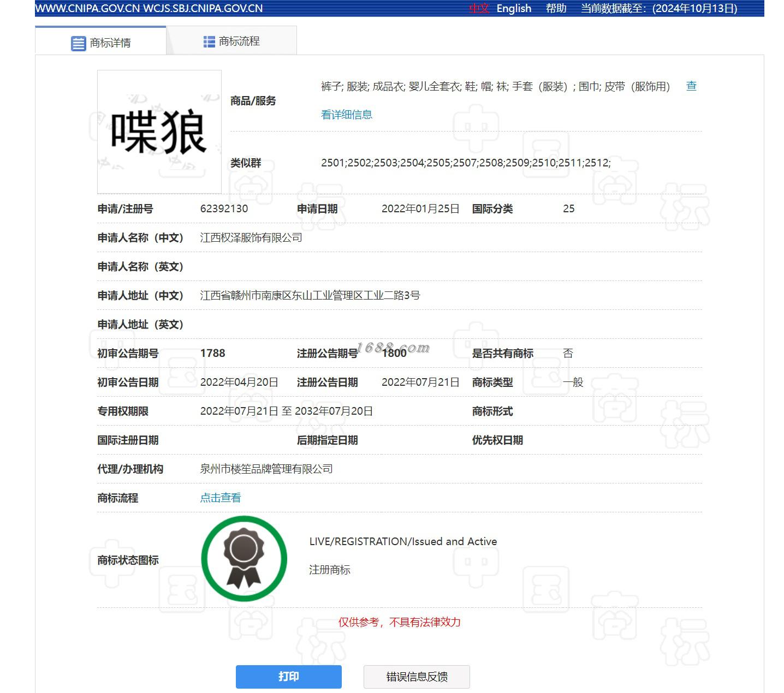Select similar group codes 2501;2502;2503 text

point(466,163)
